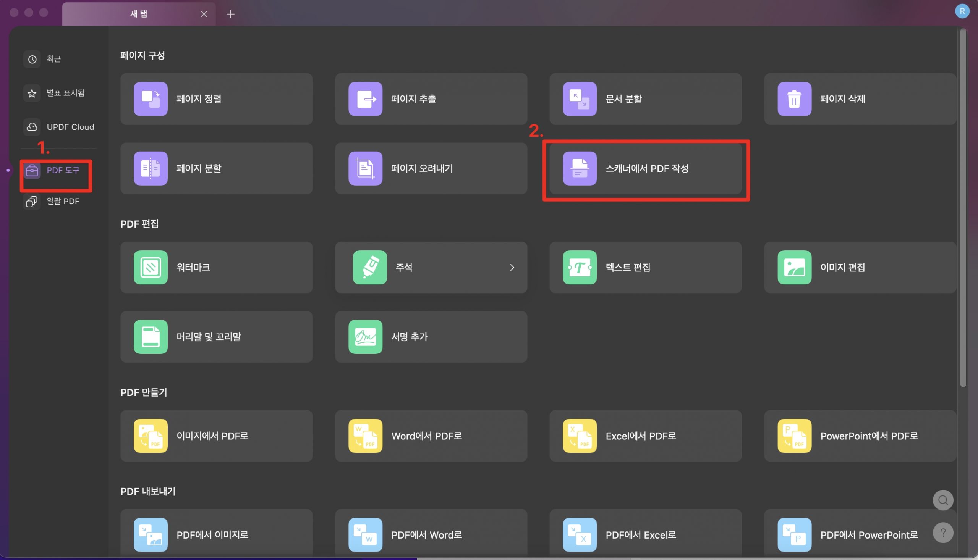Click the Excel에서 PDF로 icon
Screen dimensions: 978x560
pyautogui.click(x=580, y=436)
